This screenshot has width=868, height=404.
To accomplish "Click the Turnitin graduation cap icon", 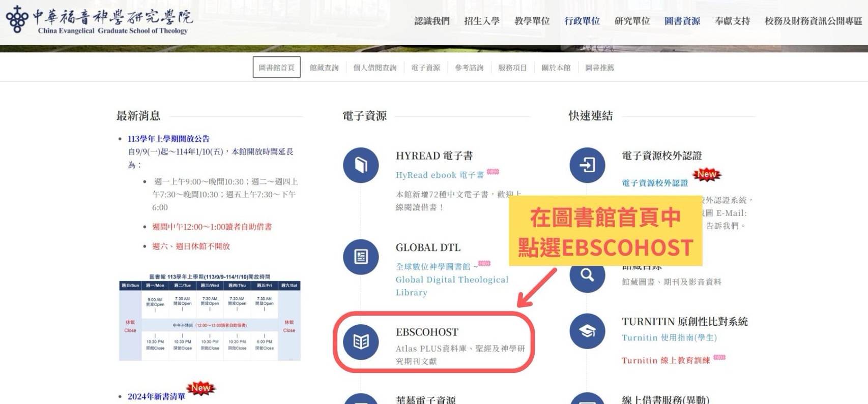I will 587,331.
